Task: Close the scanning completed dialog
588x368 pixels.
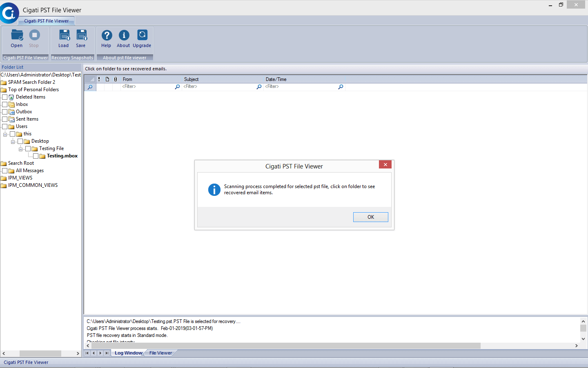Action: [x=385, y=164]
